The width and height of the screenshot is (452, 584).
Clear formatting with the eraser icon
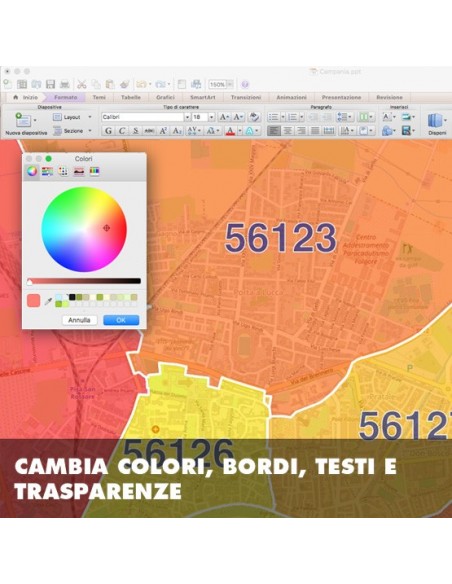254,117
